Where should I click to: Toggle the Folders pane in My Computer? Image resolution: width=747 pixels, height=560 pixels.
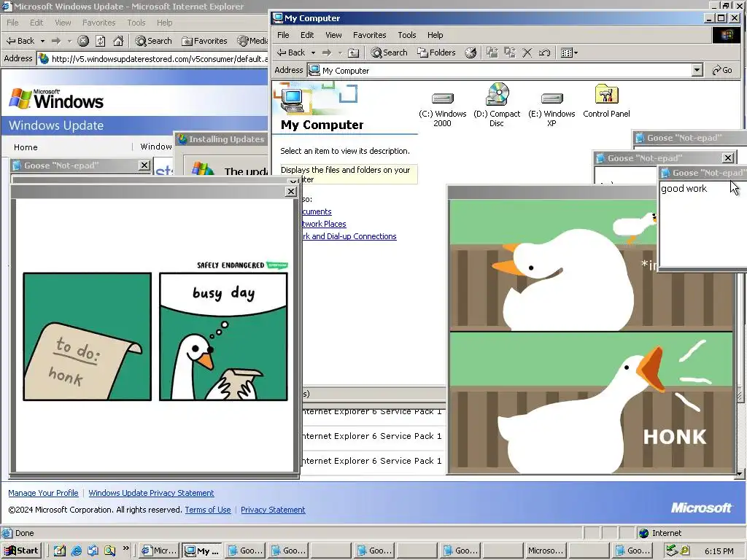point(436,52)
